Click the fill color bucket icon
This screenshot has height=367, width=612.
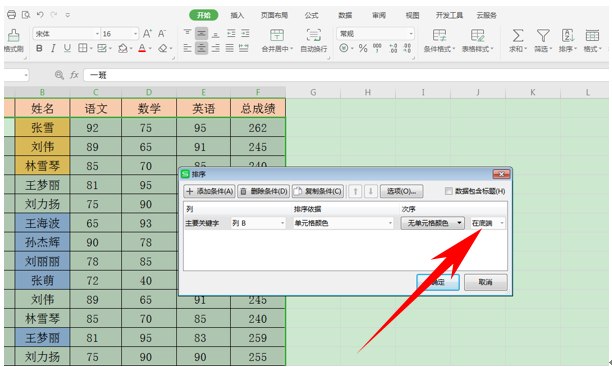click(123, 48)
